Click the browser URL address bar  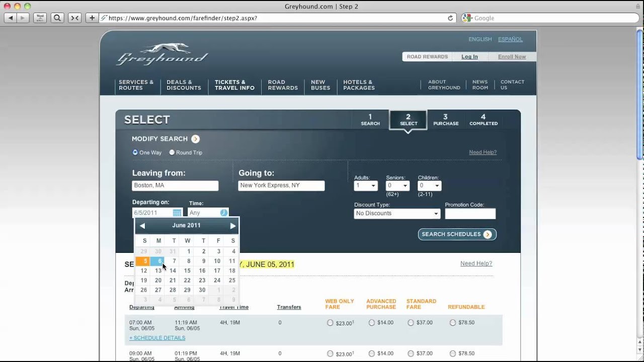[277, 18]
